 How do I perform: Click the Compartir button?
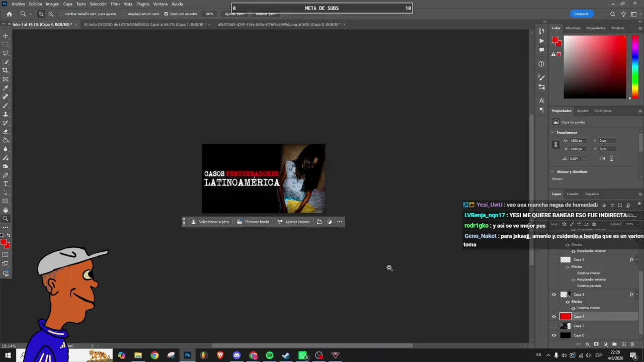click(581, 14)
